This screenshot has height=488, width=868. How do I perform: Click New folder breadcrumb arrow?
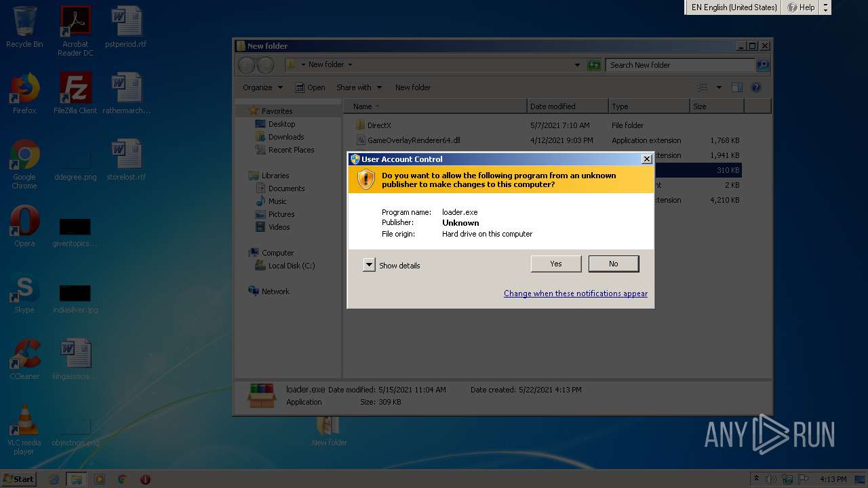pos(350,65)
